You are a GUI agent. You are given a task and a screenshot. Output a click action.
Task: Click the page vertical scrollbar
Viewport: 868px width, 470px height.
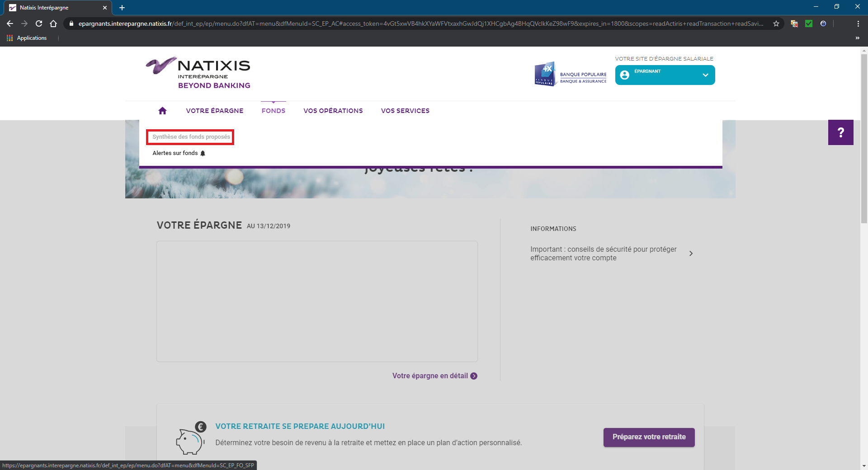(864, 136)
